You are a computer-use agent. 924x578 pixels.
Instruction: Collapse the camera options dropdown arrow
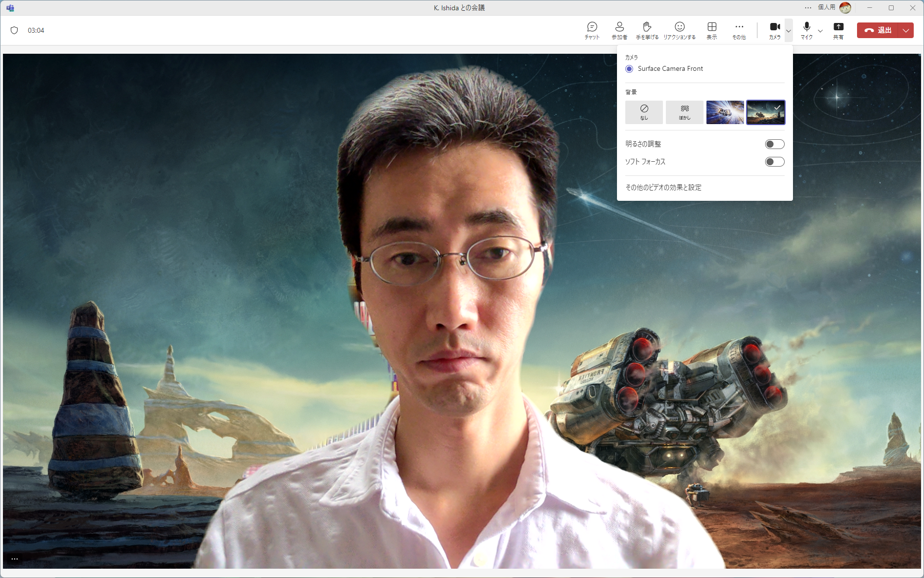[789, 31]
